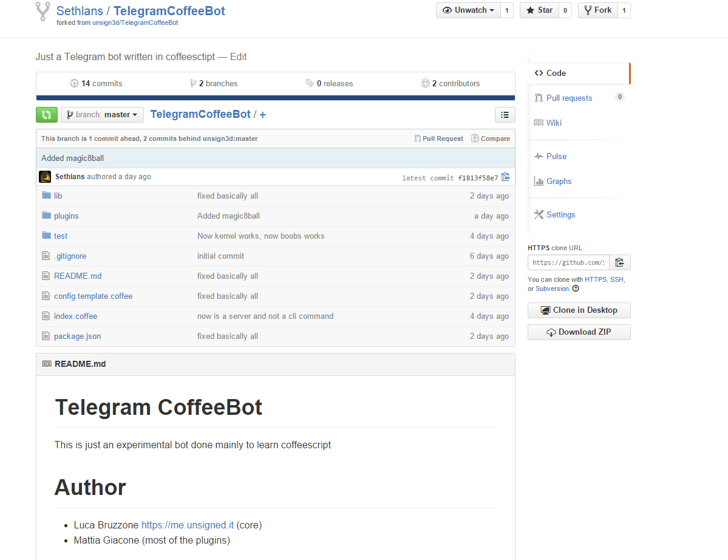Star this repository
The image size is (728, 560).
(x=539, y=10)
